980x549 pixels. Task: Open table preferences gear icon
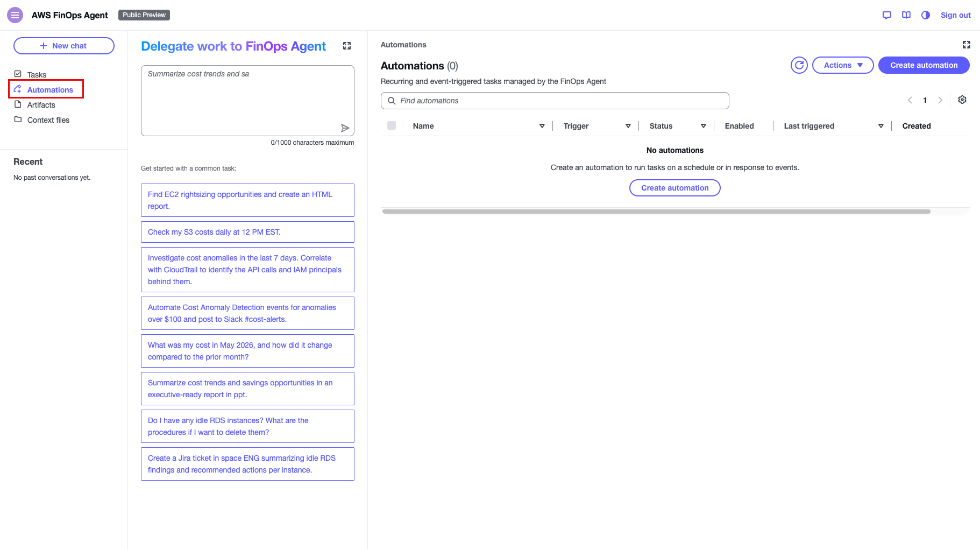click(x=962, y=100)
